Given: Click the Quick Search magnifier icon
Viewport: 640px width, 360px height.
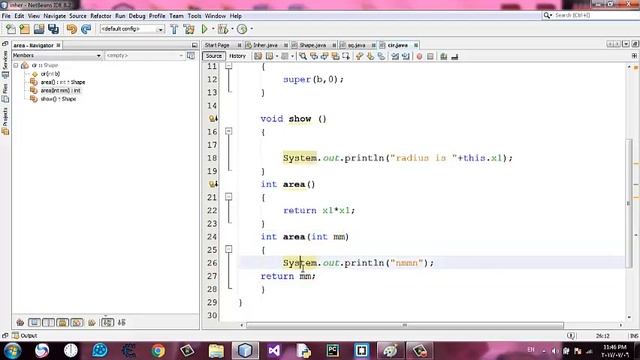Looking at the screenshot, I should [x=547, y=16].
